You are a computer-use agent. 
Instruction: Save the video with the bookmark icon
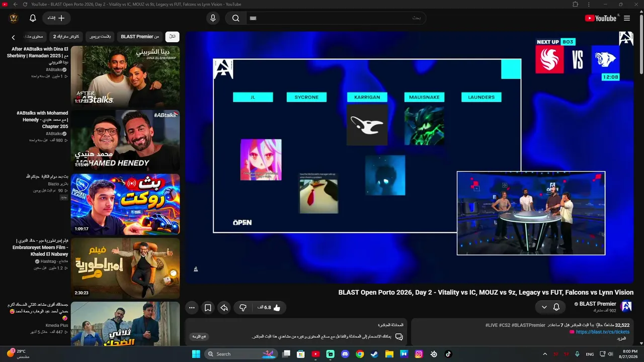click(x=208, y=308)
